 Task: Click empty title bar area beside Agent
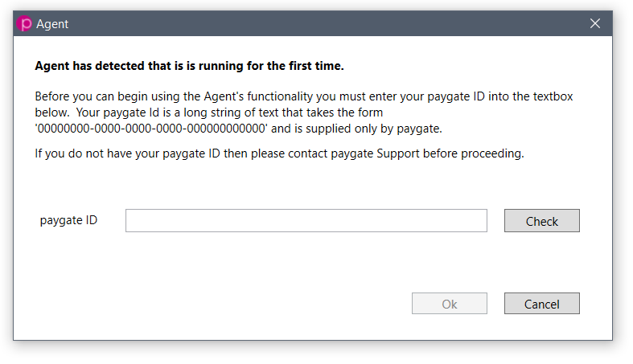pos(323,24)
